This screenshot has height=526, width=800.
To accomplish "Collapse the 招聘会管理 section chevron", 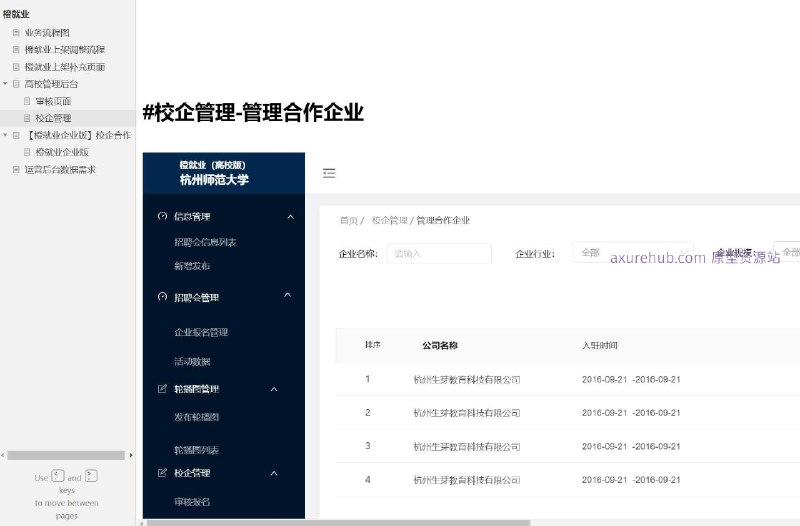I will [288, 295].
